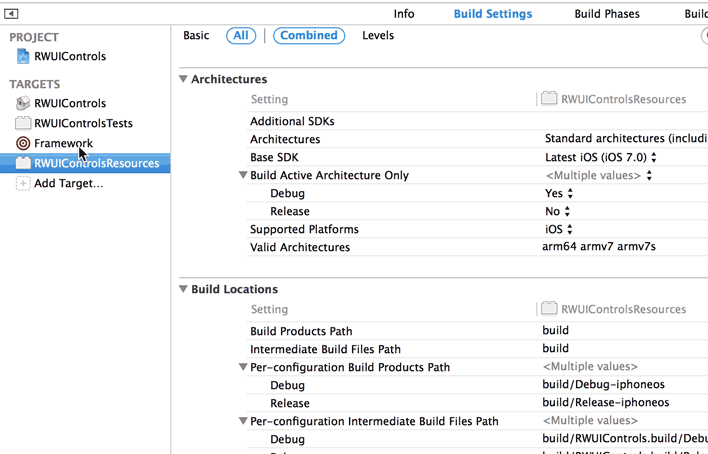The height and width of the screenshot is (454, 708).
Task: Open Build Active Architecture Multiple values popup
Action: pyautogui.click(x=649, y=175)
